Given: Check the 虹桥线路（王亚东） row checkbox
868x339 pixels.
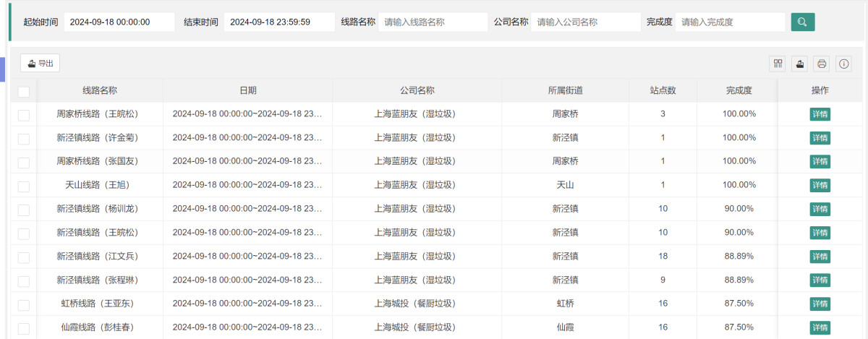Looking at the screenshot, I should click(x=24, y=305).
